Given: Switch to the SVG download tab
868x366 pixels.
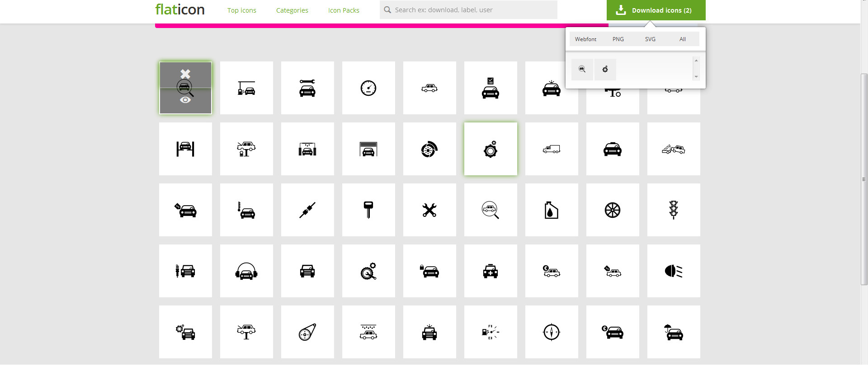Looking at the screenshot, I should (650, 39).
